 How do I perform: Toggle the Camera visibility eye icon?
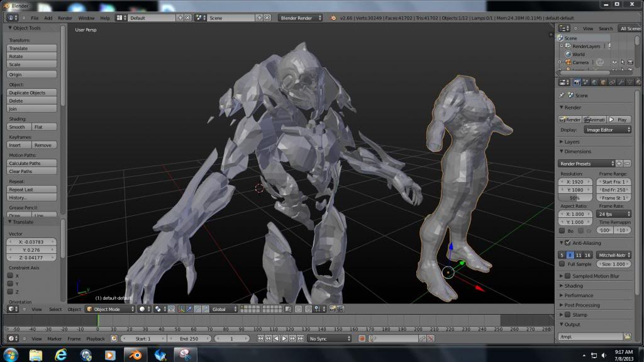pos(615,62)
